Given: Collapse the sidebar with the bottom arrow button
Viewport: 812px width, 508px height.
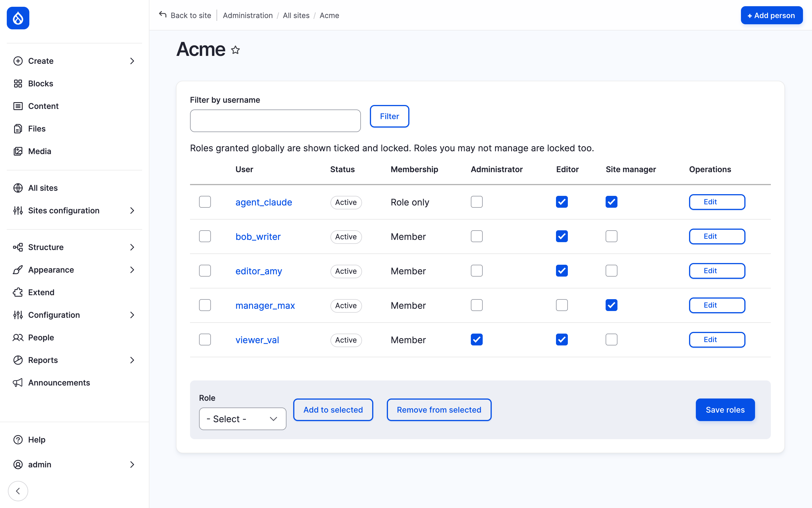Looking at the screenshot, I should (x=18, y=491).
